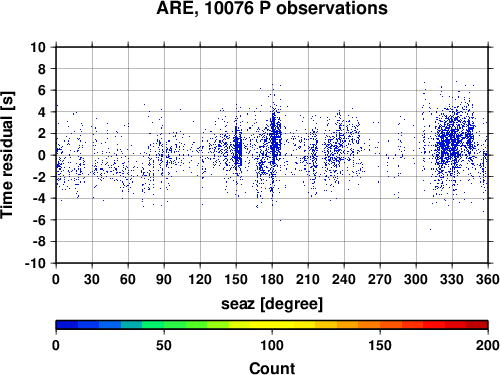Click the dense vertical cluster at azimuth 150

[237, 148]
